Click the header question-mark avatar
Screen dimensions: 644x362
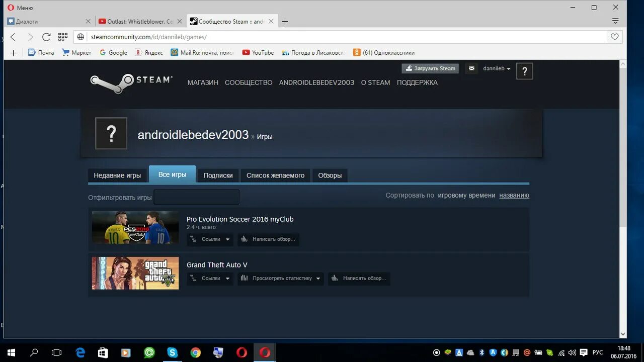524,71
